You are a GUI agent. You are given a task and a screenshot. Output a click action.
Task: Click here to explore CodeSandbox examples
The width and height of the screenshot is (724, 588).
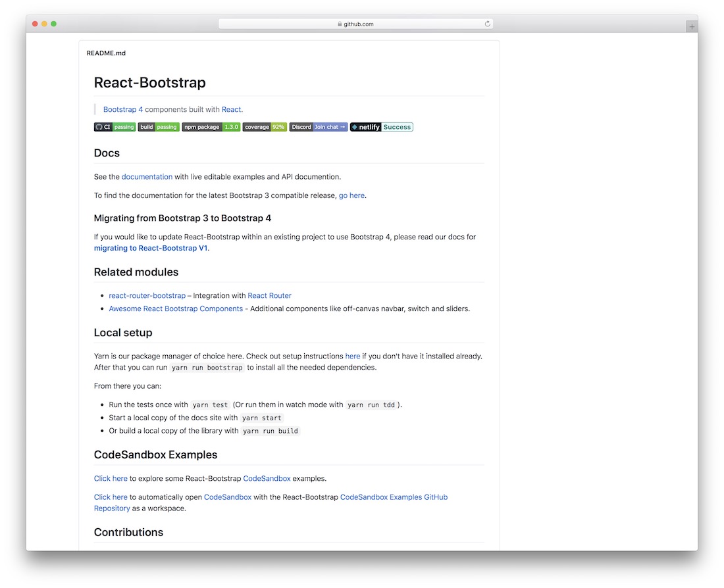[x=110, y=478]
